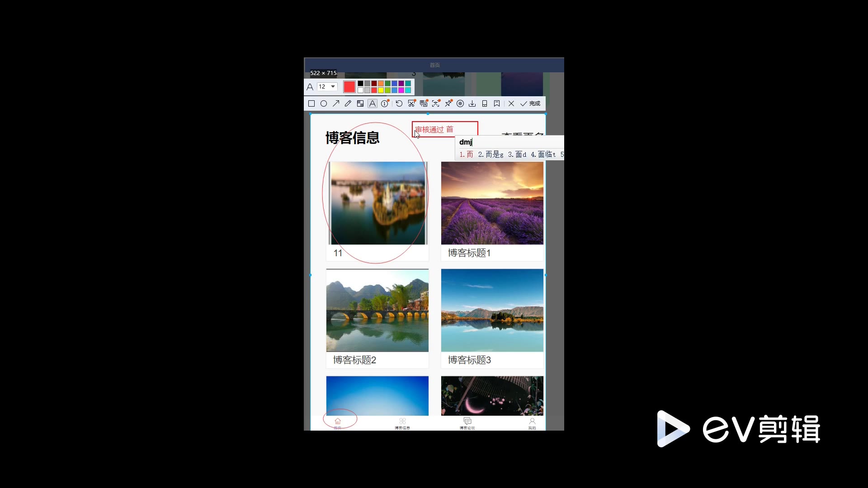This screenshot has height=488, width=868.
Task: Select the mosaic blur tool
Action: click(x=360, y=103)
